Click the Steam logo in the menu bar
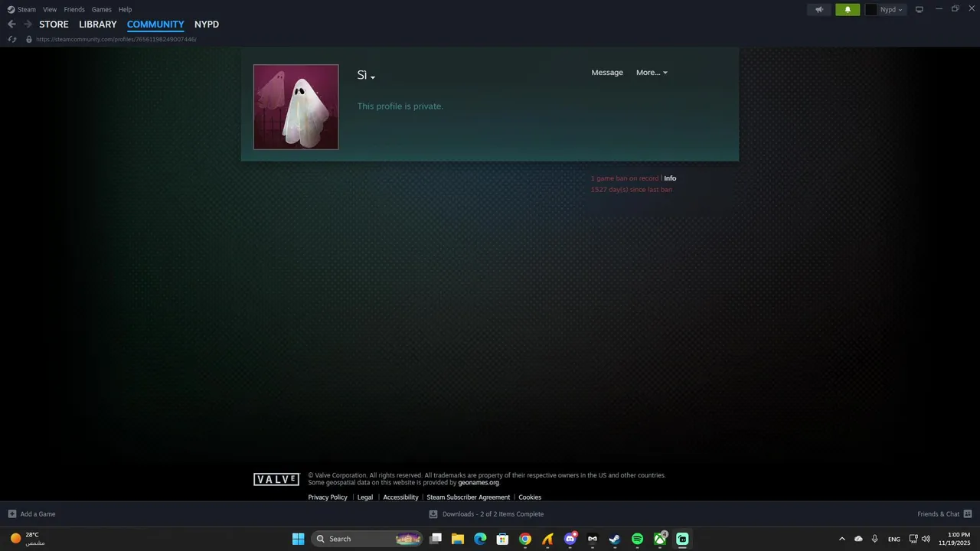 (x=11, y=9)
